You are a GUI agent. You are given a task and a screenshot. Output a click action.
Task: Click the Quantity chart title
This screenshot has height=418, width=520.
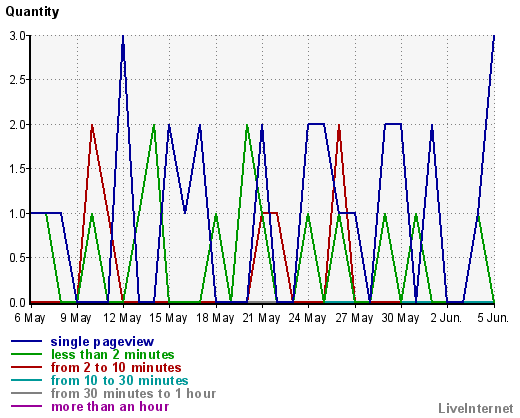(32, 12)
